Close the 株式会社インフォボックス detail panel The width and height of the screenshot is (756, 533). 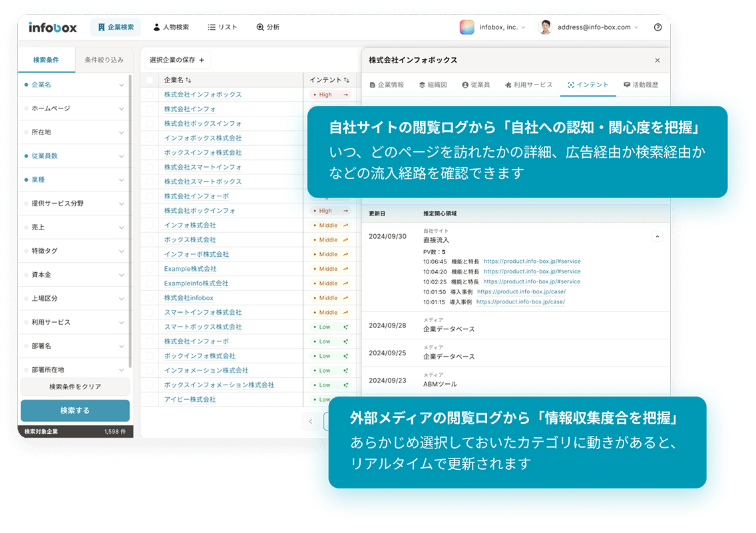point(657,61)
